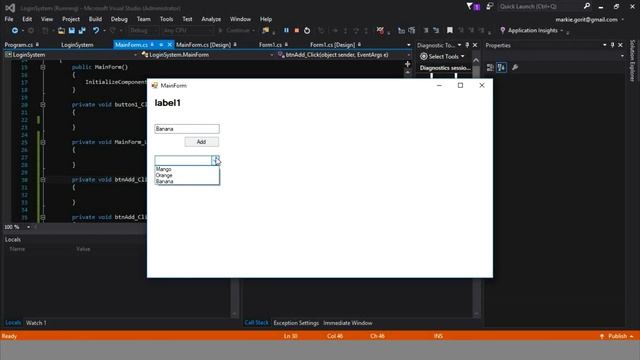Click the Break All pause icon
Image resolution: width=640 pixels, height=360 pixels.
286,30
